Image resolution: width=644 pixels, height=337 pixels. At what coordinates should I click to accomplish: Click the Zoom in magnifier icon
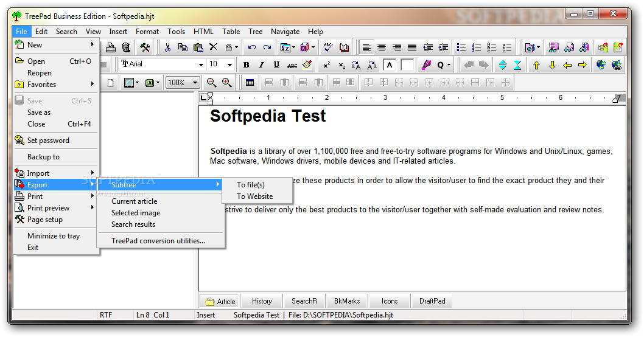coord(226,83)
